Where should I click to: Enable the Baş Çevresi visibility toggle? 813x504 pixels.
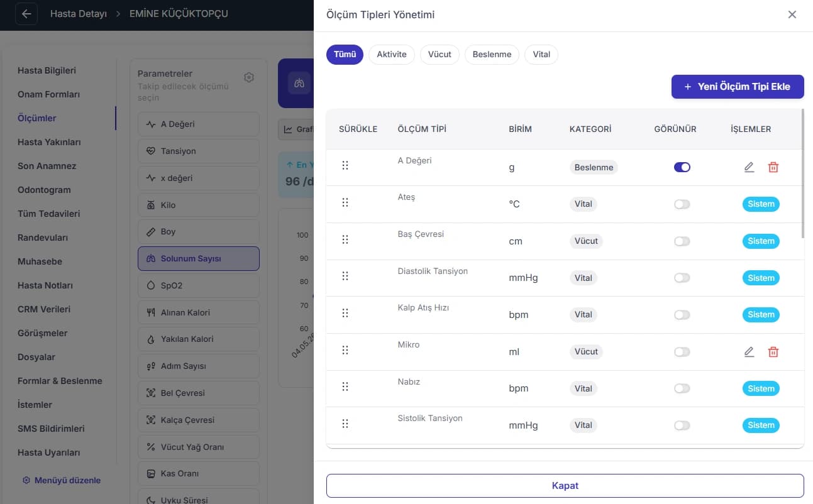pos(682,241)
